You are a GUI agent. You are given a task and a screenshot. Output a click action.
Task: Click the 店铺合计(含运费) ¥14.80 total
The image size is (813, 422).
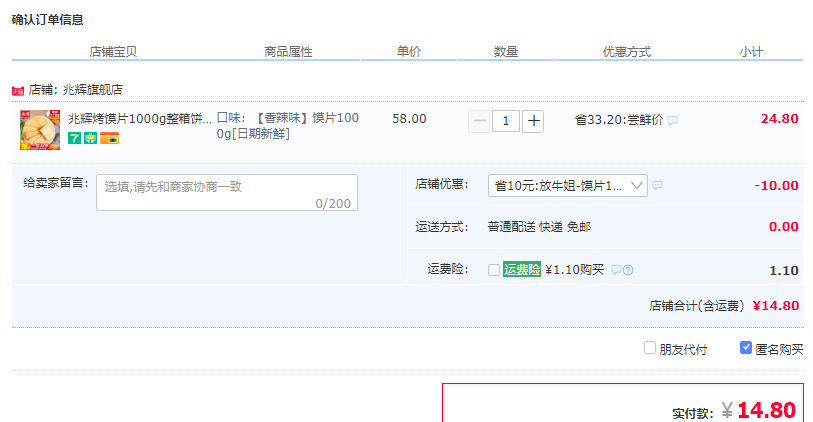click(x=724, y=306)
